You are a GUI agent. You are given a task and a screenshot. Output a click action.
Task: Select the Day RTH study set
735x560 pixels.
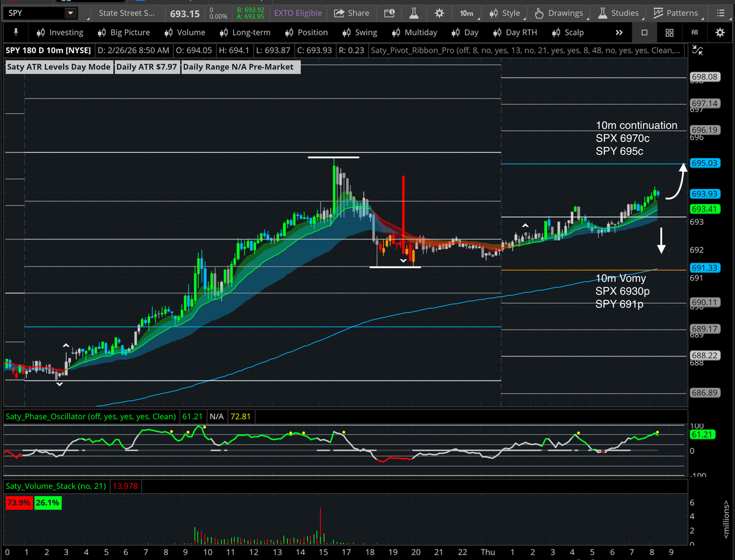pos(514,32)
